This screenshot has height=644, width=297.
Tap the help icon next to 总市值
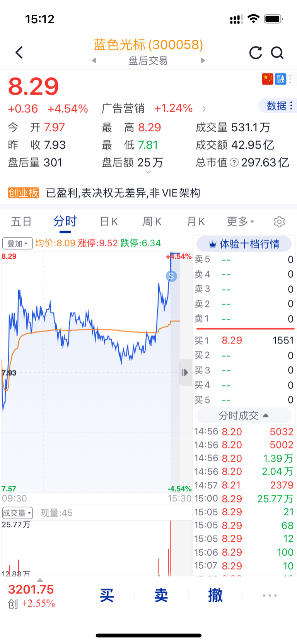coord(234,162)
